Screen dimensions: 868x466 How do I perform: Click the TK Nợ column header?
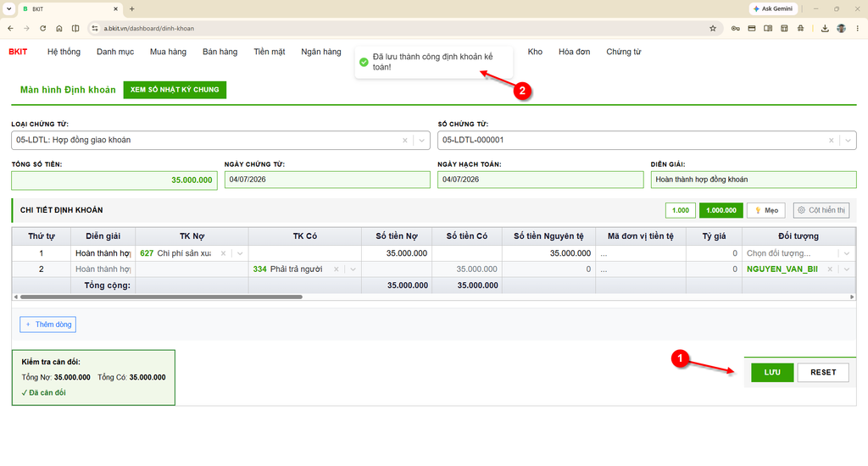point(192,236)
